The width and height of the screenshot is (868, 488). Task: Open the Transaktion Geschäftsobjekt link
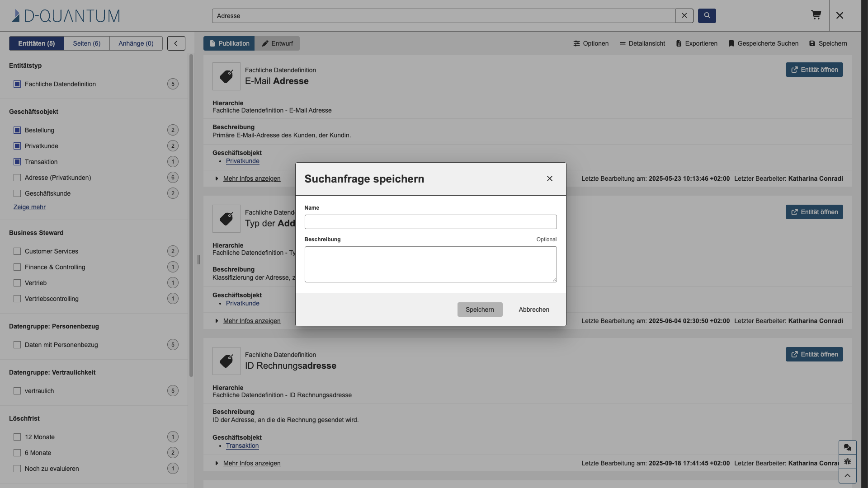[242, 446]
